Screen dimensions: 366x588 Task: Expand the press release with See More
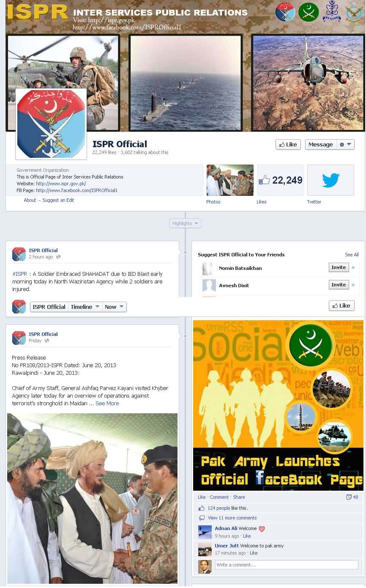point(107,404)
